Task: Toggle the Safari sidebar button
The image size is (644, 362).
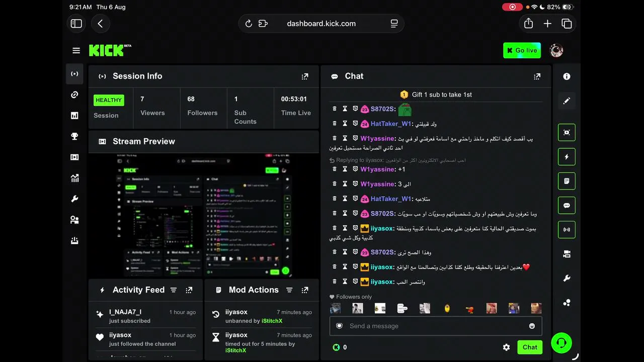Action: point(76,24)
